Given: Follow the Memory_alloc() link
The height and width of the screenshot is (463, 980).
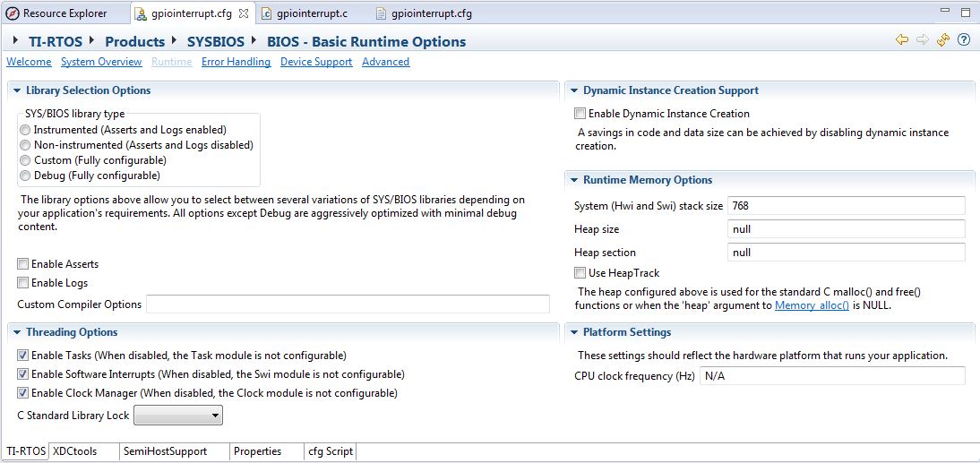Looking at the screenshot, I should click(812, 305).
